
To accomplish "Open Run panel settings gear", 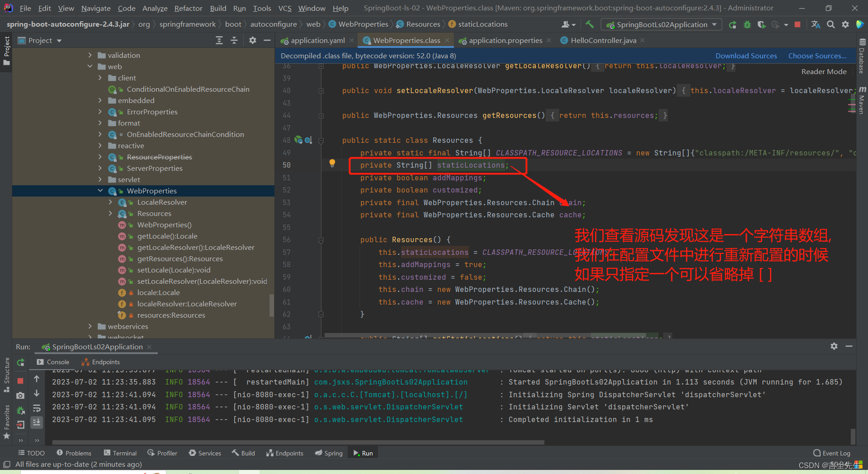I will 834,346.
